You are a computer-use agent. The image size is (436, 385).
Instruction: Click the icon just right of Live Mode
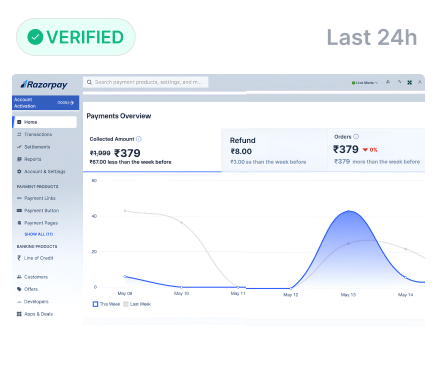click(388, 82)
